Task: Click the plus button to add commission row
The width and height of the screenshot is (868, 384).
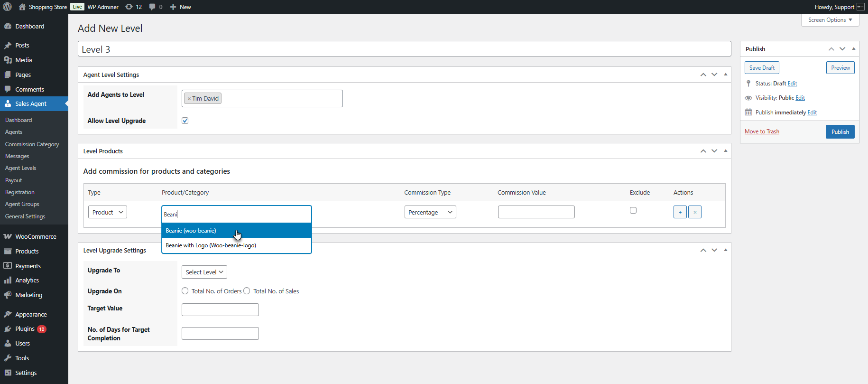Action: pos(680,212)
